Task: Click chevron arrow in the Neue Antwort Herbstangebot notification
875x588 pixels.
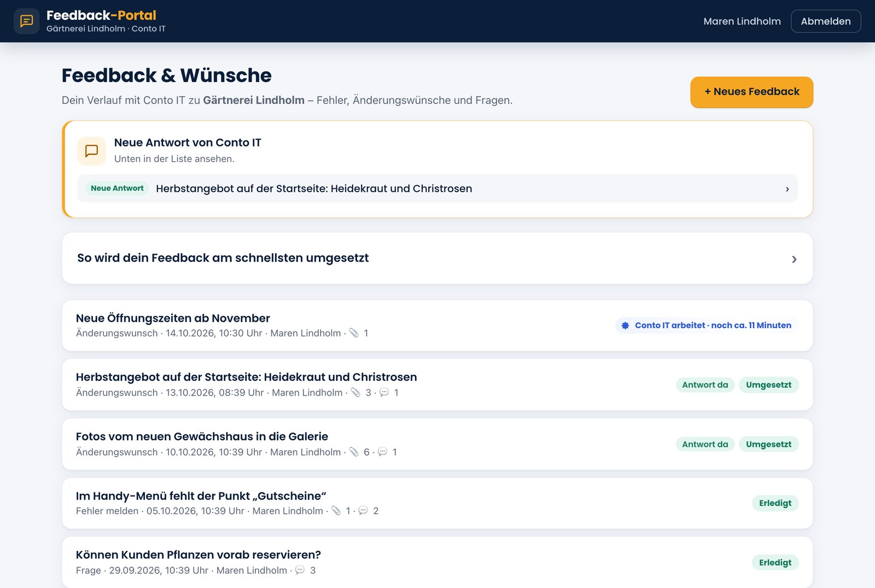Action: [787, 189]
